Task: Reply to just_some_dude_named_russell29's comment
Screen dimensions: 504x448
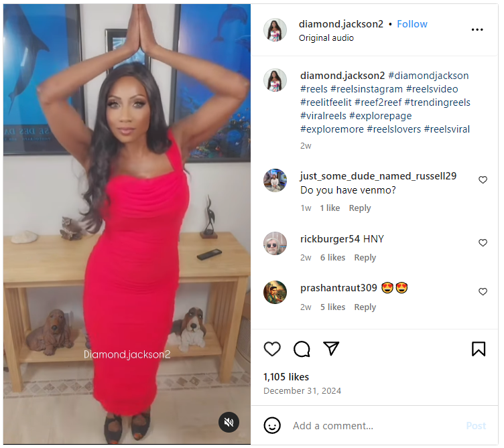Action: (x=360, y=208)
